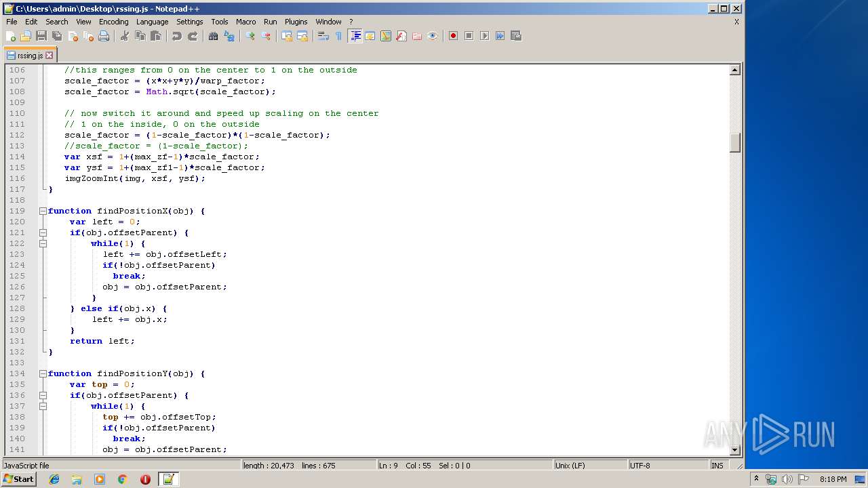Collapse the findPositionX function fold at line 119

[x=43, y=211]
